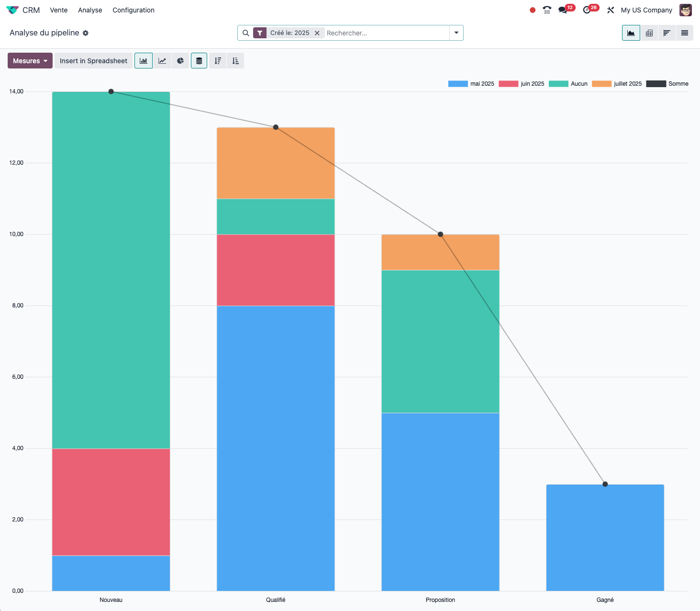Click the 'Nouveau' axis label
The height and width of the screenshot is (611, 700).
pyautogui.click(x=111, y=600)
